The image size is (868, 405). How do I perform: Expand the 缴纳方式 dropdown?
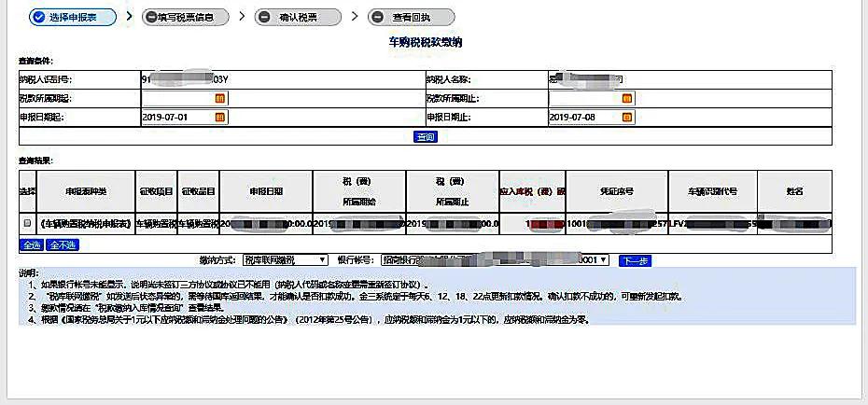(x=323, y=260)
